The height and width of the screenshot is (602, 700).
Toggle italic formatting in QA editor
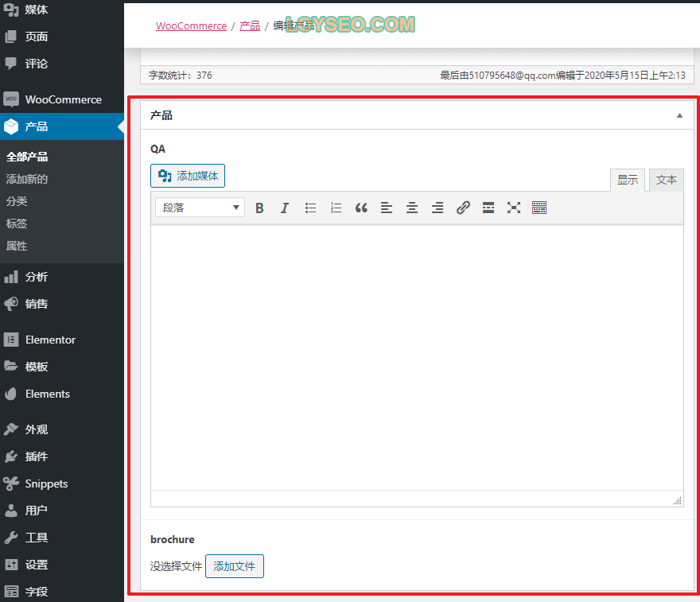click(x=285, y=208)
